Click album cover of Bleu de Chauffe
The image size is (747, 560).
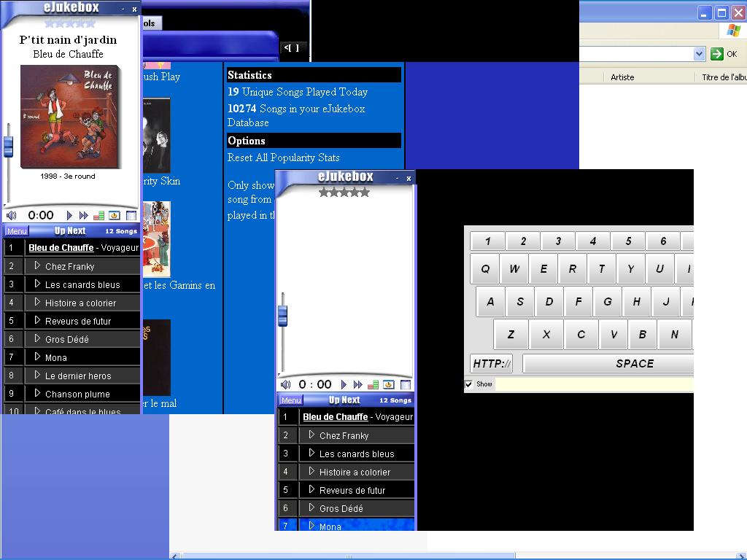point(71,117)
